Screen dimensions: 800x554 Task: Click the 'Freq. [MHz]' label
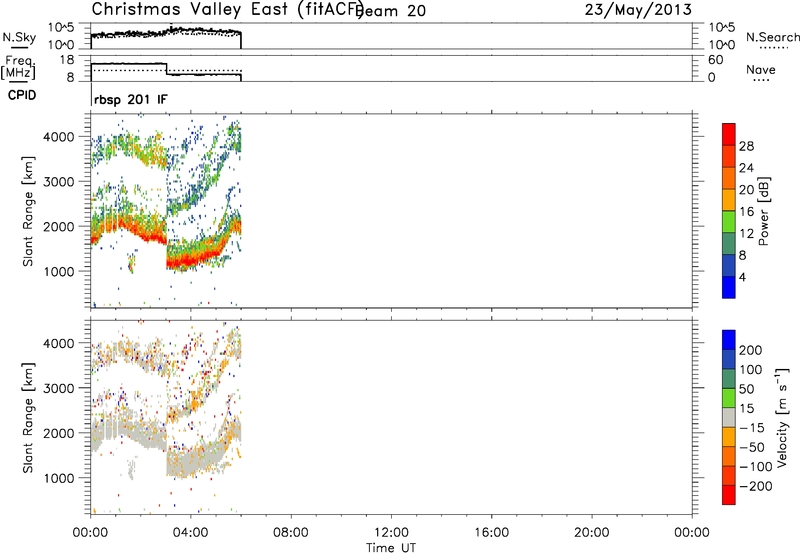(18, 68)
